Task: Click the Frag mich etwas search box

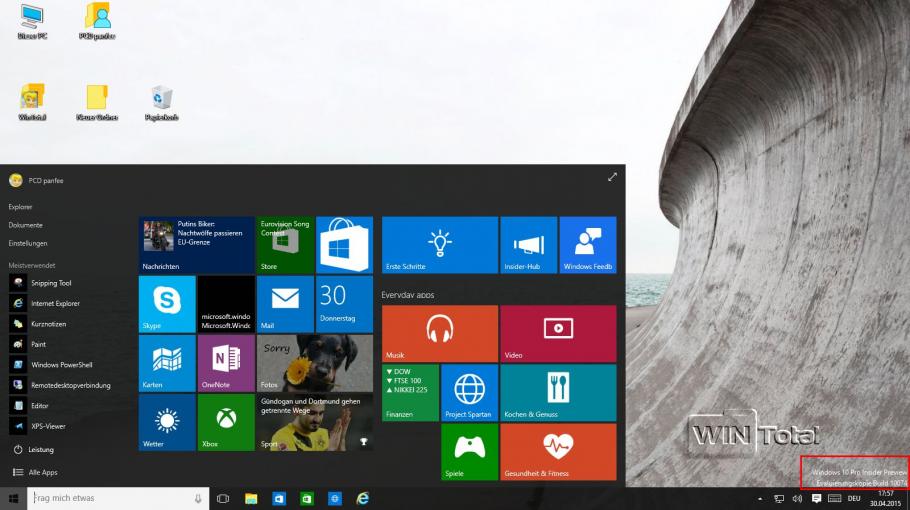Action: coord(118,498)
